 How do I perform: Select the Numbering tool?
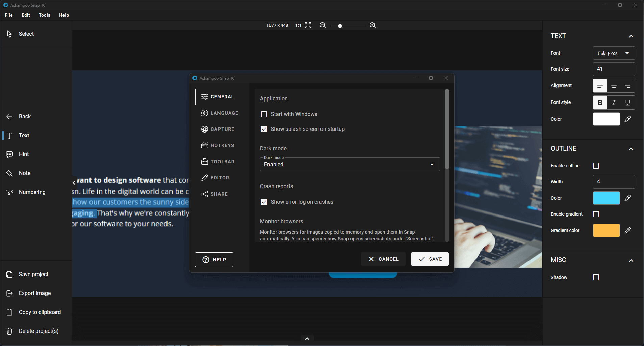pyautogui.click(x=32, y=192)
